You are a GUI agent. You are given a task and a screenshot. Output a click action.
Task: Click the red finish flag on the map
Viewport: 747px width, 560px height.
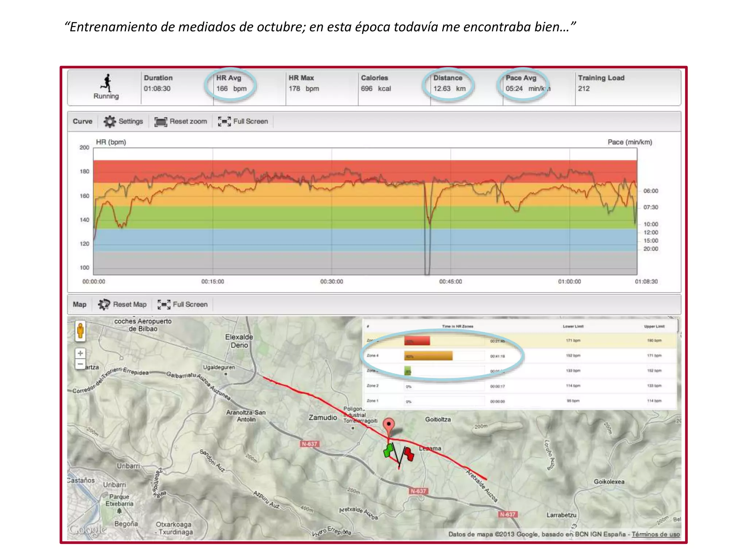(409, 454)
